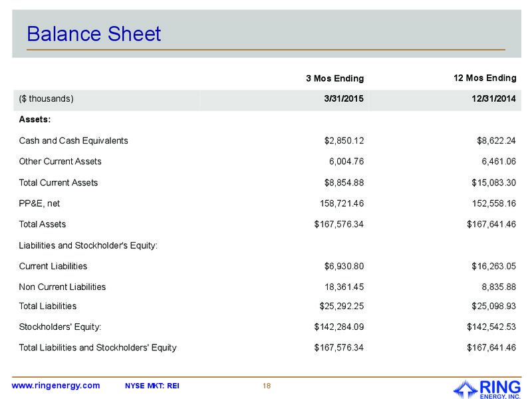Click the 6,461.06 value
Viewport: 532px width, 399px height.
coord(499,162)
